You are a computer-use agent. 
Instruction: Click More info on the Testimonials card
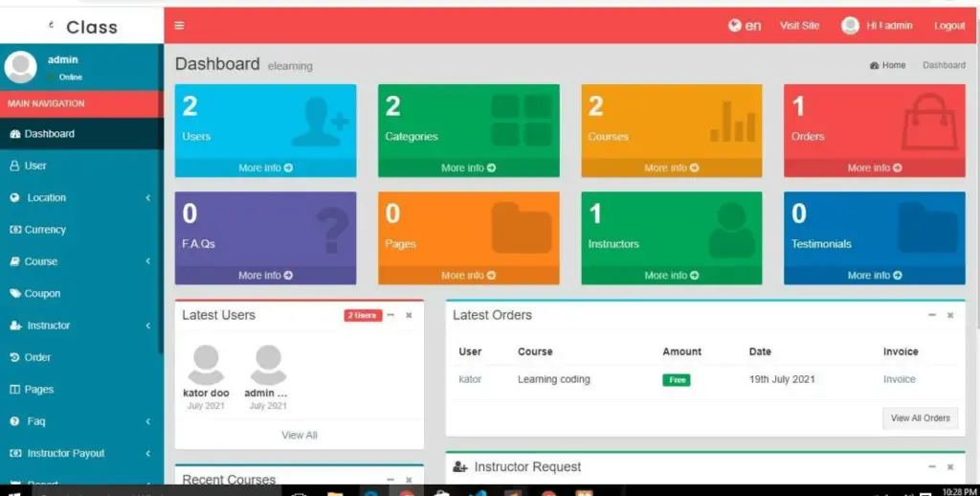click(x=875, y=275)
